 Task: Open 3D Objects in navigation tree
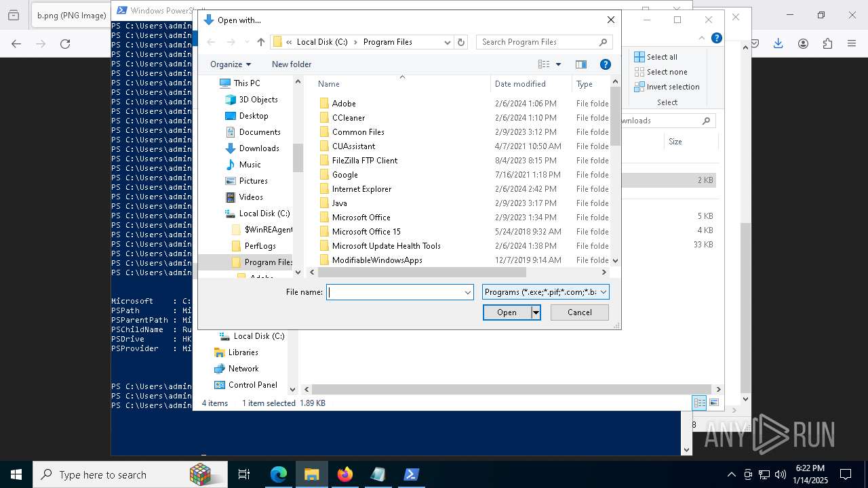pos(258,100)
